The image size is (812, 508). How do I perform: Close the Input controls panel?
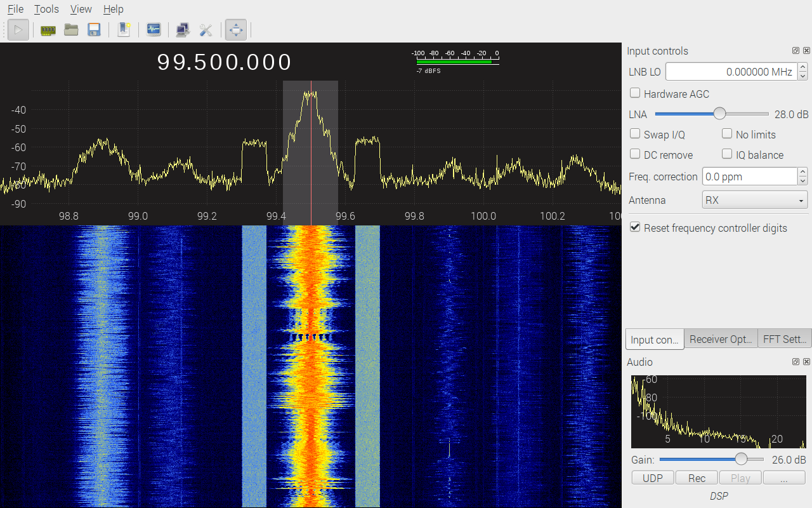(806, 51)
